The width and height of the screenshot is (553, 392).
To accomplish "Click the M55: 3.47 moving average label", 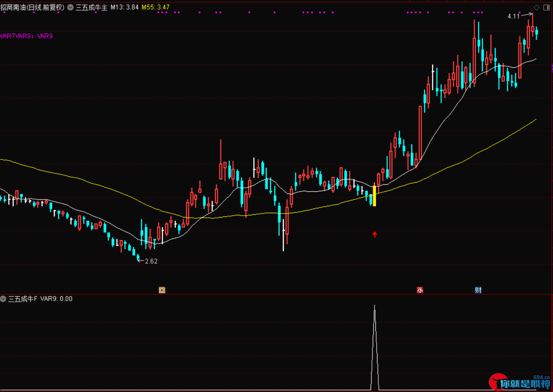I will tap(155, 7).
